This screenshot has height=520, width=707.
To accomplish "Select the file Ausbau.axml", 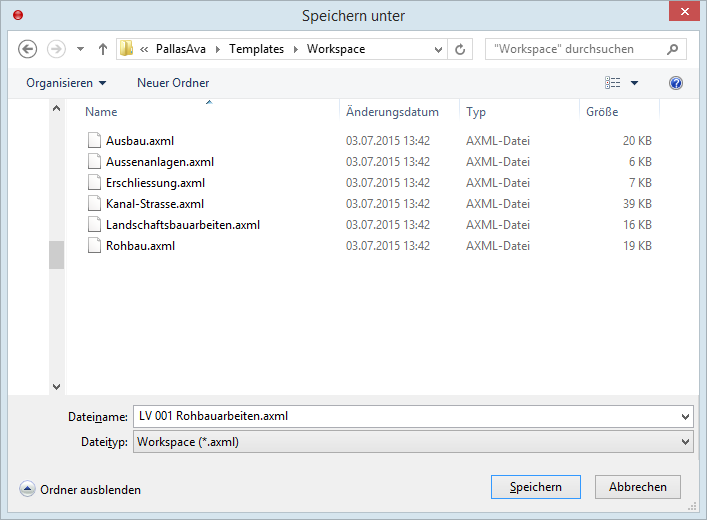I will pyautogui.click(x=140, y=141).
